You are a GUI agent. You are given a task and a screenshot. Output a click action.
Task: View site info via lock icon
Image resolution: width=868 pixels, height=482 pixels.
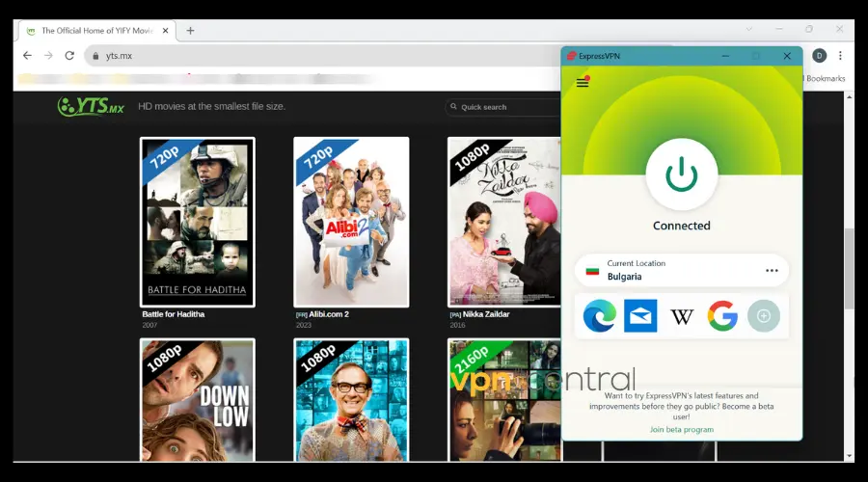point(95,56)
